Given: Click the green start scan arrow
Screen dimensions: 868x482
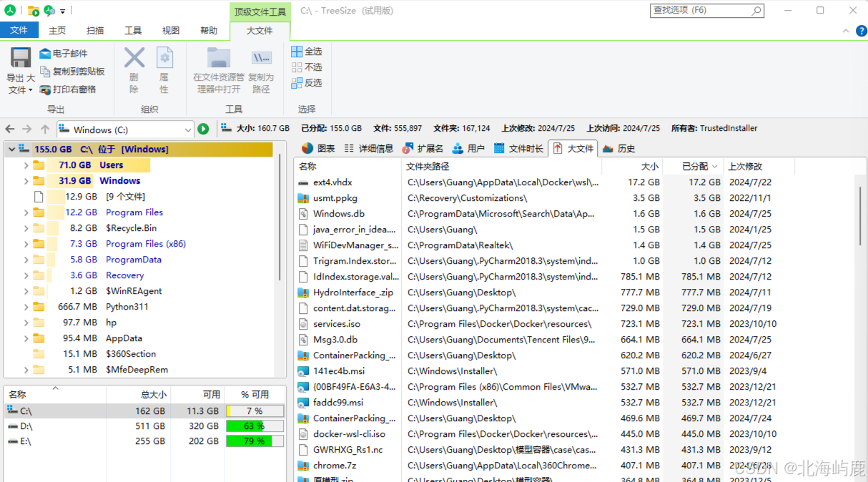Looking at the screenshot, I should pos(204,129).
